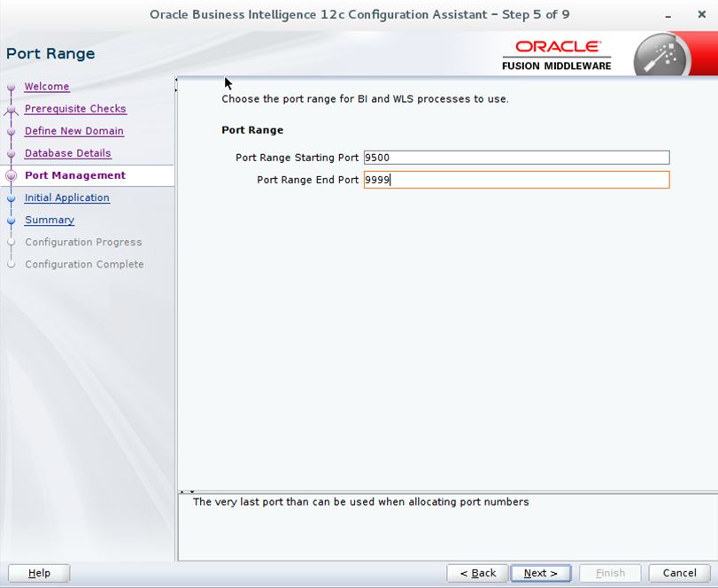Click the step icon beside Summary
This screenshot has width=718, height=588.
tap(10, 220)
